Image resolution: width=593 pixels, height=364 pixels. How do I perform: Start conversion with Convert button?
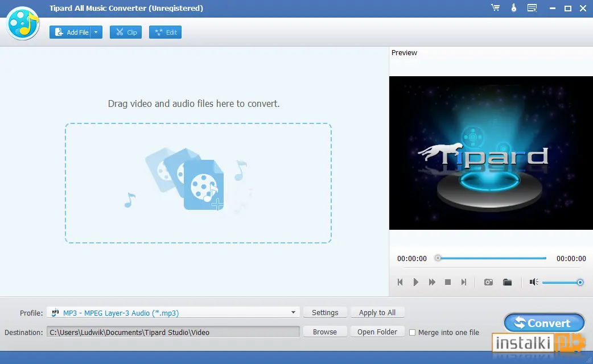(x=544, y=323)
